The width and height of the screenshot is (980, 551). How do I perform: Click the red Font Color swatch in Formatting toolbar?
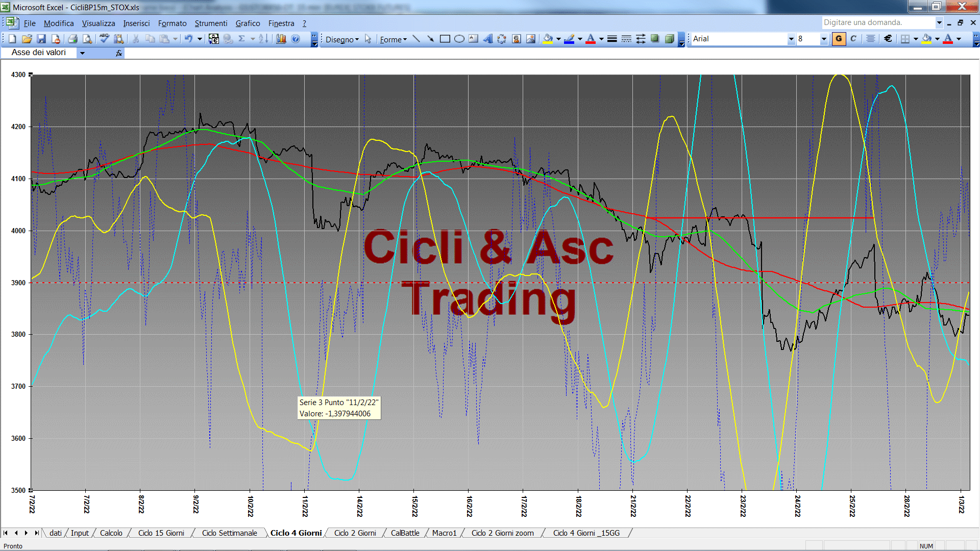click(948, 39)
